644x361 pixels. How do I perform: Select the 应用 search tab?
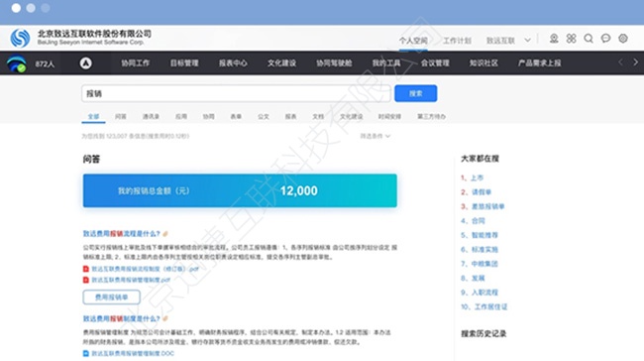tap(181, 116)
